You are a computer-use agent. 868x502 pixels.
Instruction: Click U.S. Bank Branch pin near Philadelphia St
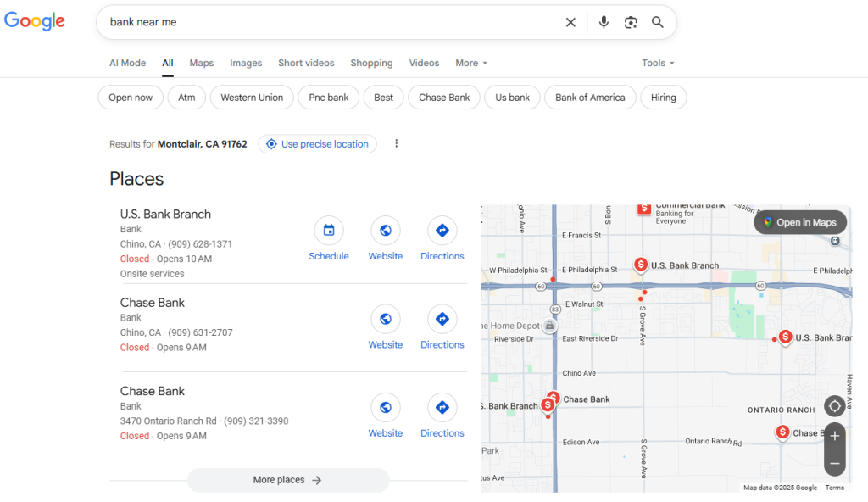641,265
